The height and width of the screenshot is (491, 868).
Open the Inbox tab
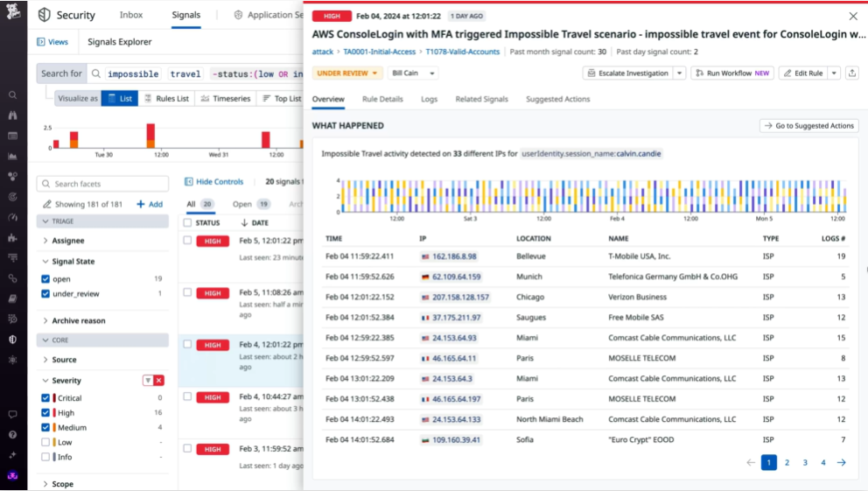131,15
